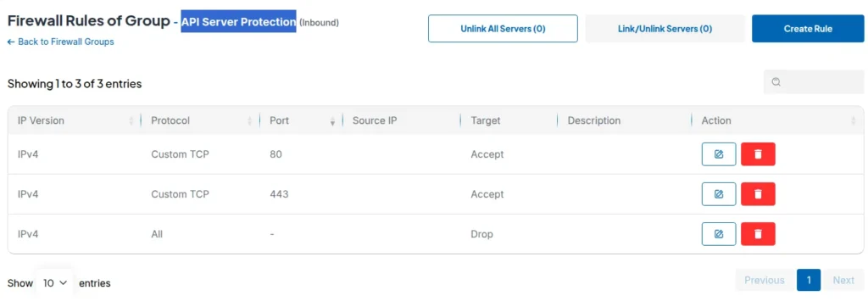Click Custom TCP in the port 80 row
The height and width of the screenshot is (307, 868).
[180, 154]
